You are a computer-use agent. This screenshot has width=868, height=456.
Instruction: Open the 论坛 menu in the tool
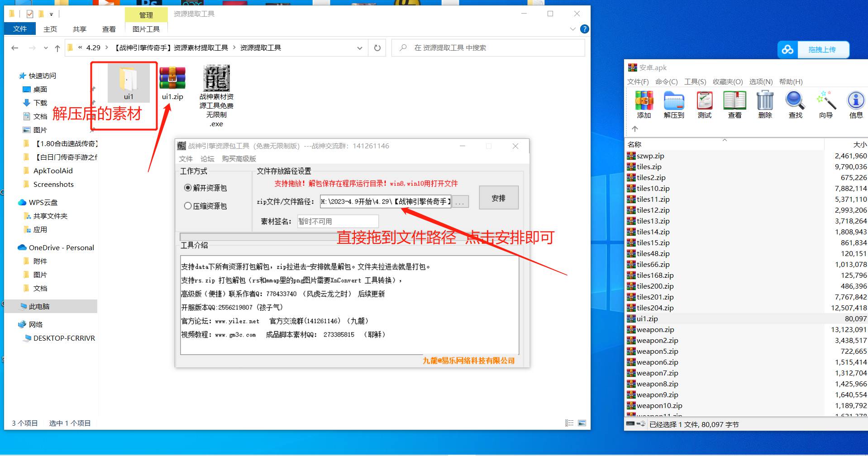coord(207,159)
